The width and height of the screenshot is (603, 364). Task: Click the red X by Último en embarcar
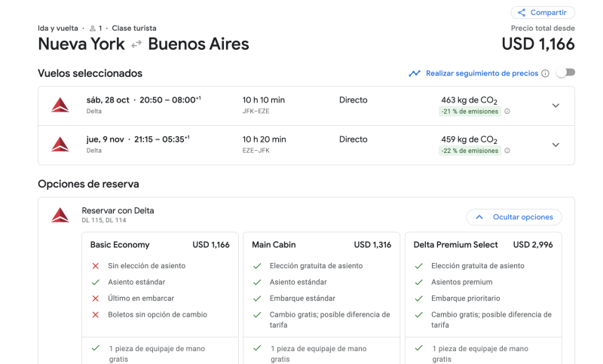coord(96,298)
